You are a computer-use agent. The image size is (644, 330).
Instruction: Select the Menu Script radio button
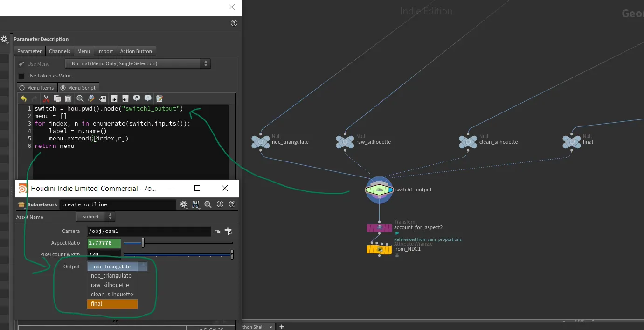click(63, 88)
